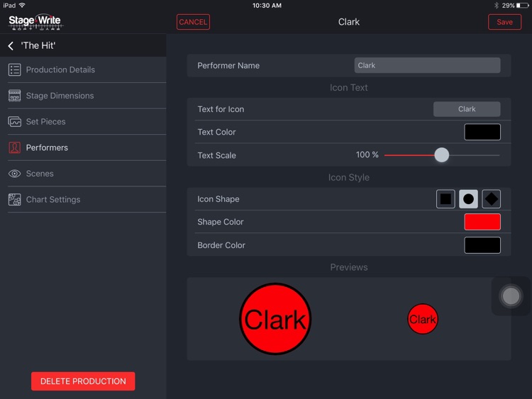This screenshot has width=532, height=399.
Task: Click the 29% battery percentage
Action: tap(508, 6)
